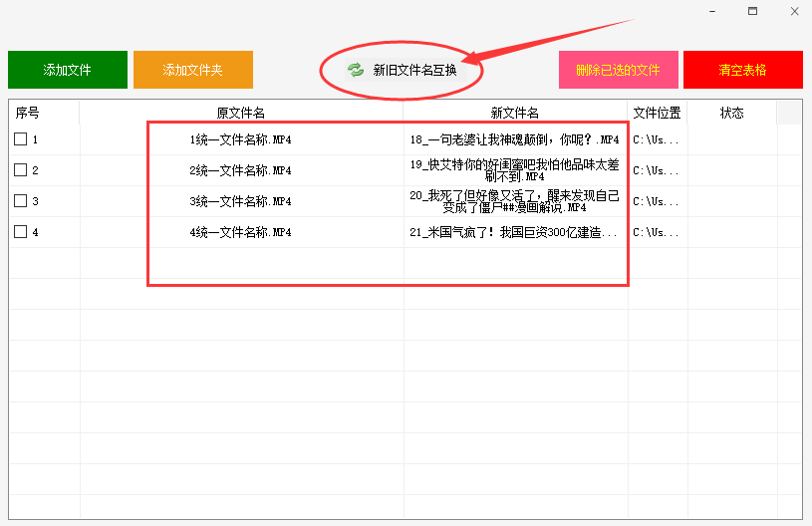The height and width of the screenshot is (526, 812).
Task: Select cell 2统一文件名称.MP4
Action: coord(241,170)
